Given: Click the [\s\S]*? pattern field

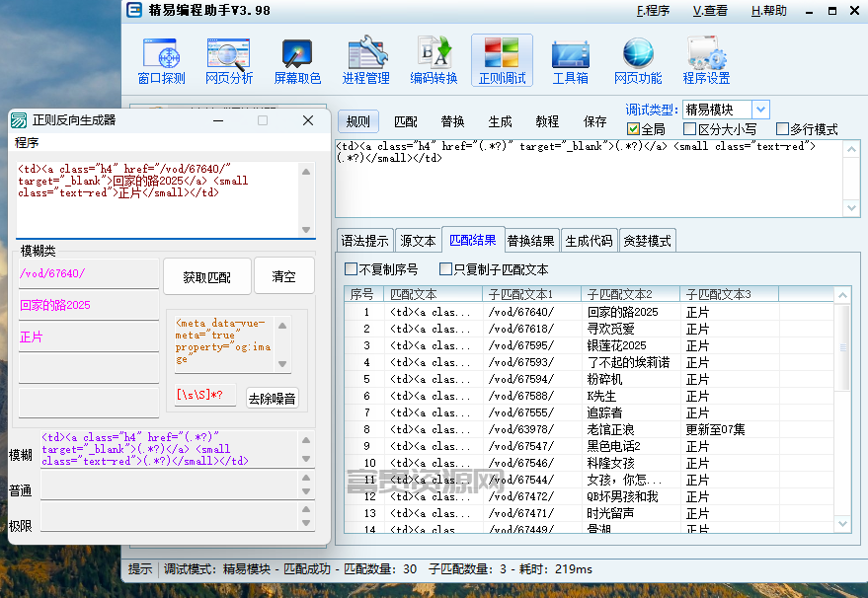Looking at the screenshot, I should coord(204,395).
